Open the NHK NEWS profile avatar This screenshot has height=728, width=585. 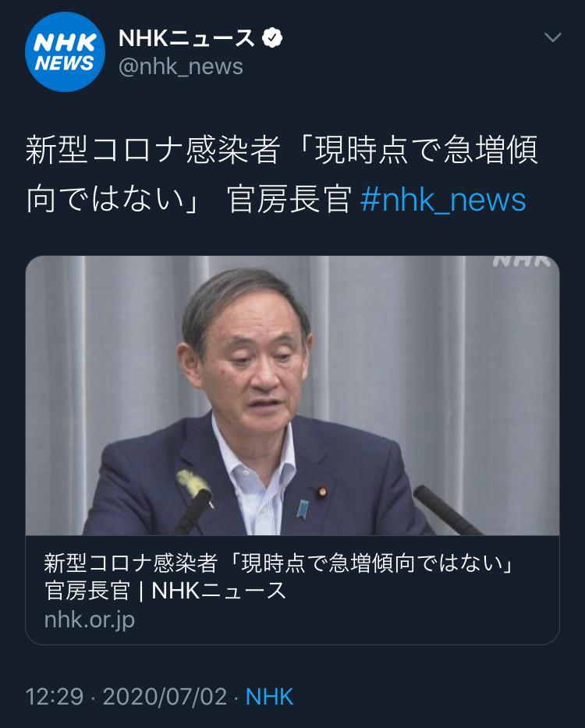click(65, 52)
